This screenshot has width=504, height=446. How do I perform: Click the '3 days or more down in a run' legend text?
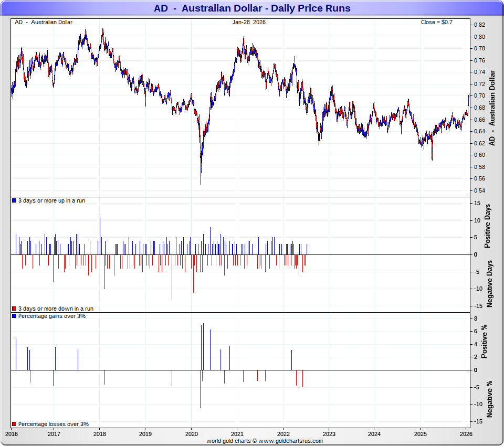coord(56,309)
